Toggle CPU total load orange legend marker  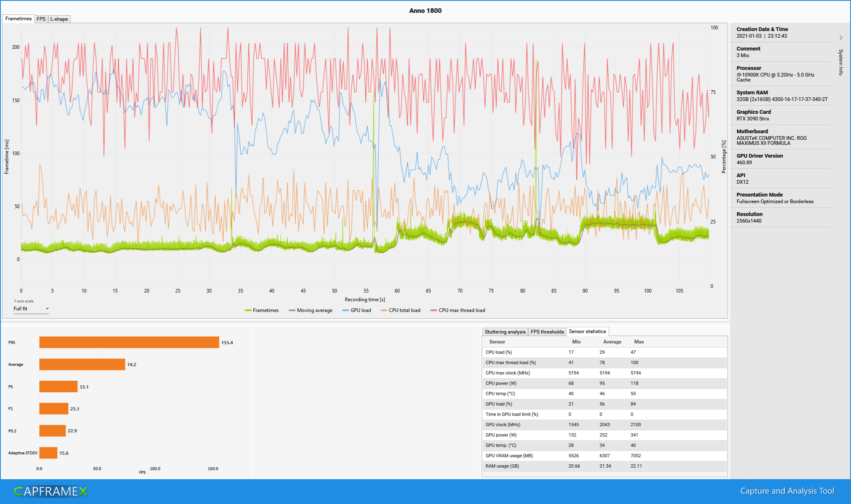pyautogui.click(x=384, y=310)
